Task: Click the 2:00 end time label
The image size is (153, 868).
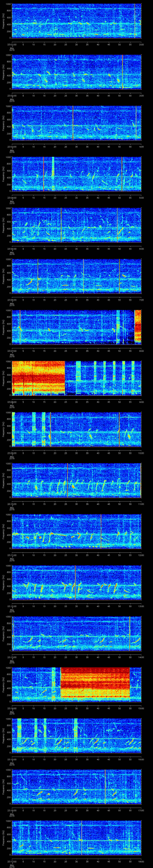Action: pyautogui.click(x=141, y=44)
